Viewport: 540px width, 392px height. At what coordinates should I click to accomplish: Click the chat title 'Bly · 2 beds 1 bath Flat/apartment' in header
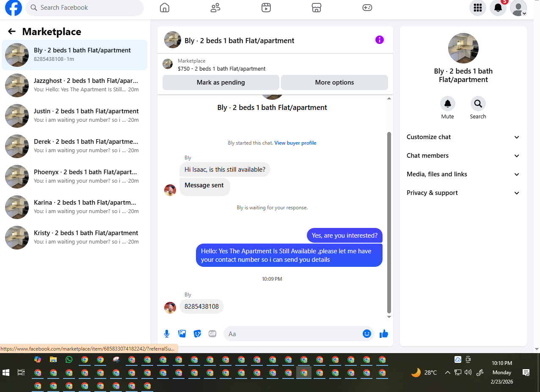[239, 41]
